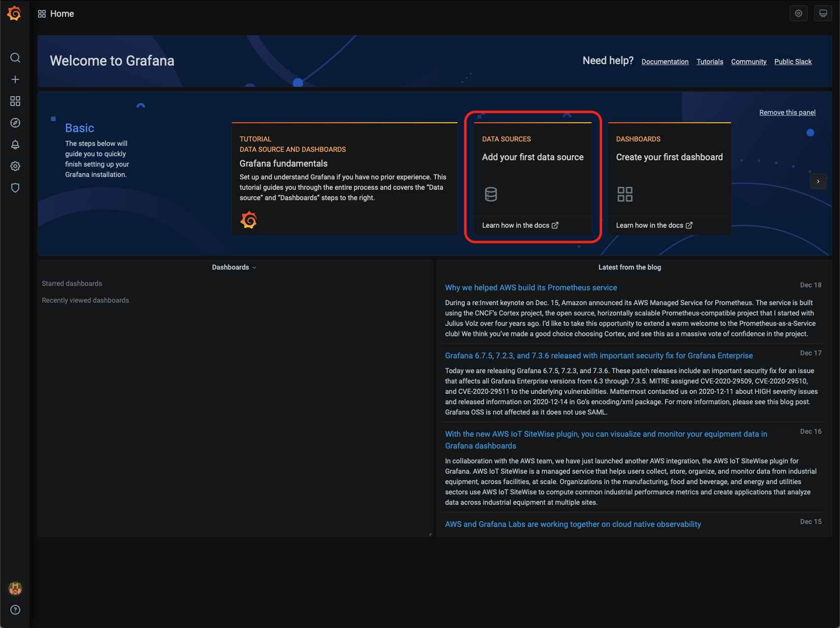840x628 pixels.
Task: Open the Create plus menu in the sidebar
Action: point(15,79)
